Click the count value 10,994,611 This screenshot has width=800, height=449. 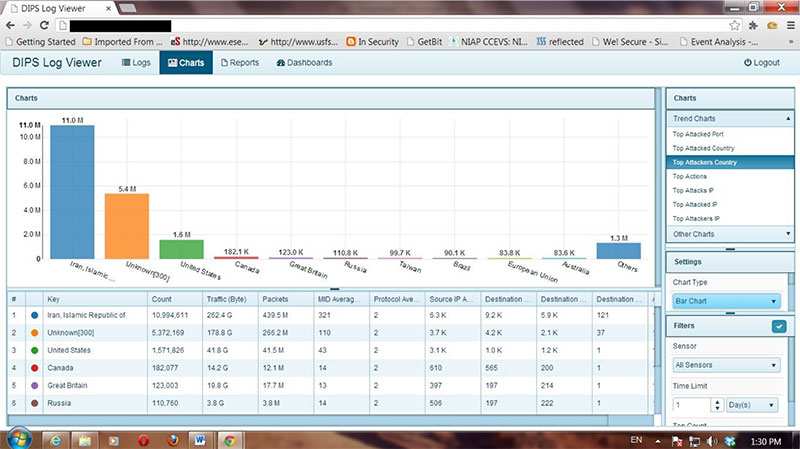pyautogui.click(x=170, y=315)
